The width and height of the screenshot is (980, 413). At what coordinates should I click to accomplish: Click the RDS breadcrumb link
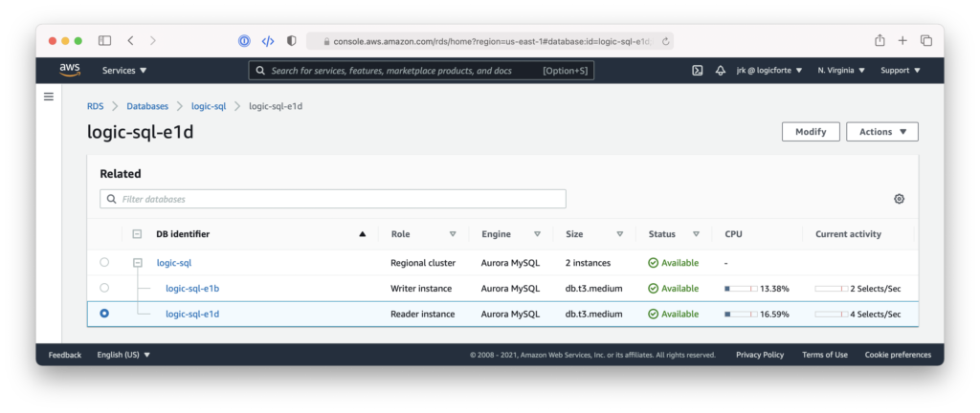click(x=95, y=107)
